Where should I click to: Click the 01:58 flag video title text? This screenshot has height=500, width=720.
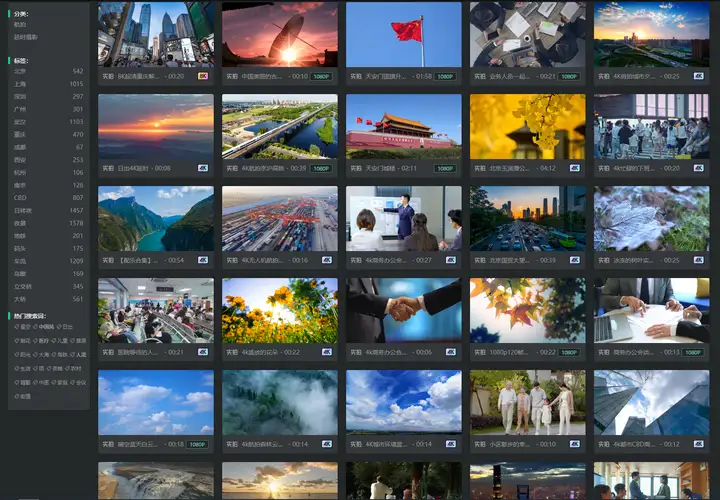pos(385,76)
